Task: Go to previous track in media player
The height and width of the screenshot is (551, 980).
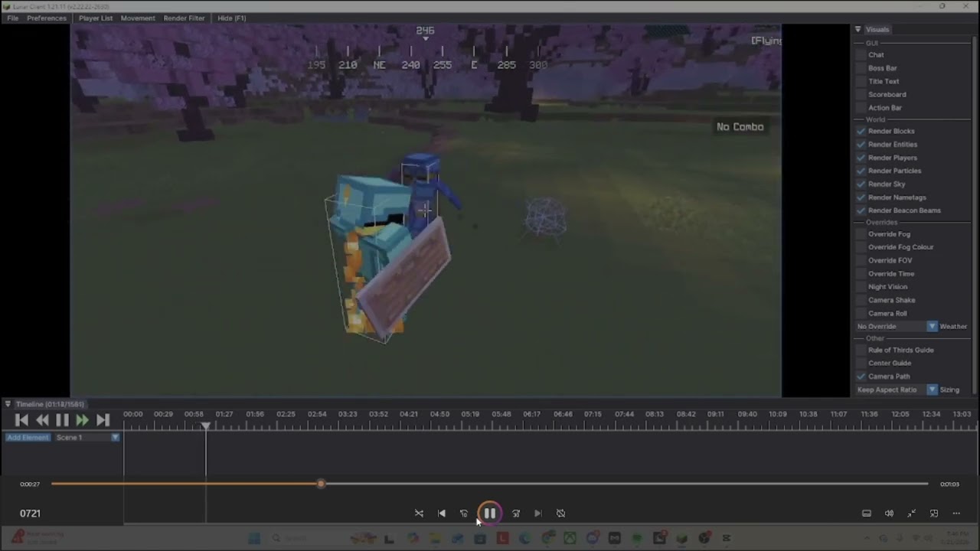Action: click(x=442, y=514)
